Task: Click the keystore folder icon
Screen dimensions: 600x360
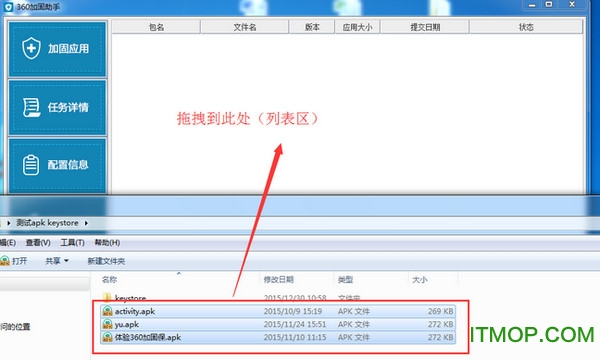Action: tap(107, 297)
